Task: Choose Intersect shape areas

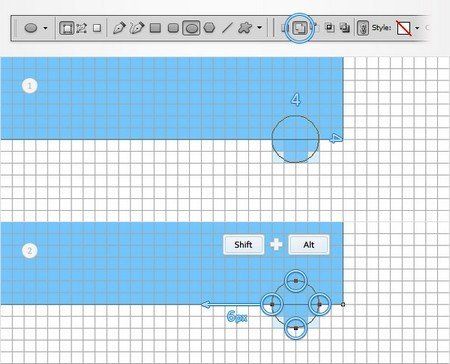Action: pos(330,28)
